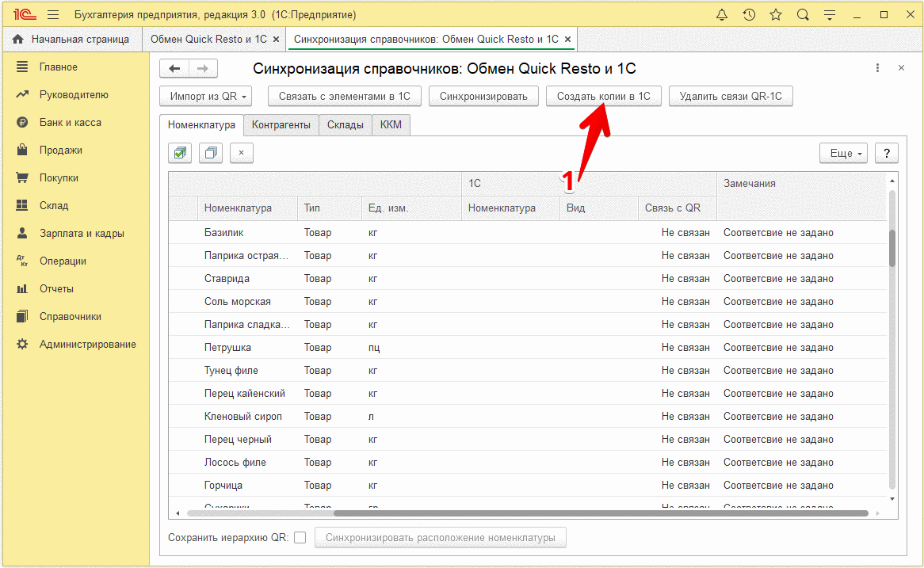Screen dimensions: 924x568
Task: Toggle Сохранить иерархию QR checkbox
Action: tap(300, 537)
